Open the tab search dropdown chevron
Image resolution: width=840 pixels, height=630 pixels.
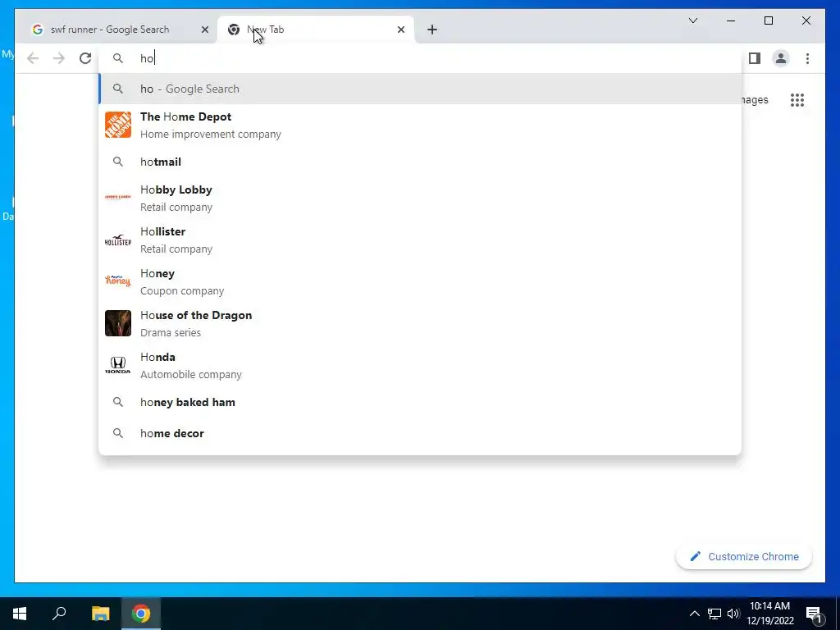coord(693,21)
